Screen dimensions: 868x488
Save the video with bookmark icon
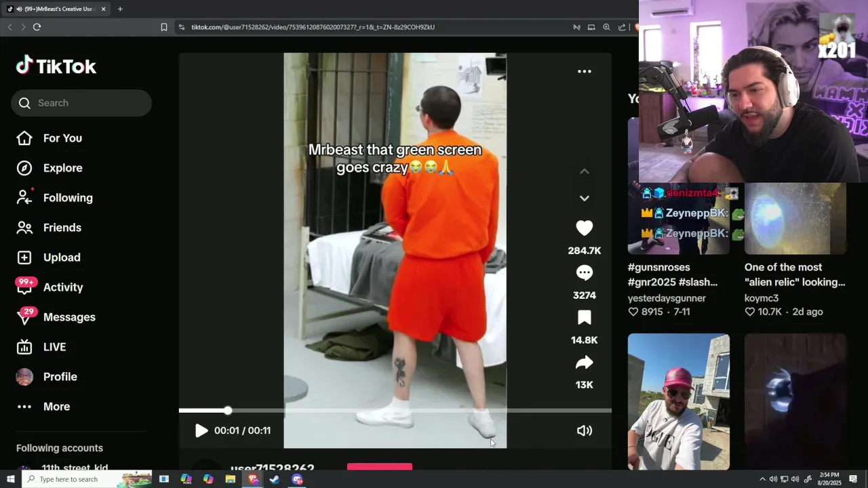pyautogui.click(x=584, y=318)
